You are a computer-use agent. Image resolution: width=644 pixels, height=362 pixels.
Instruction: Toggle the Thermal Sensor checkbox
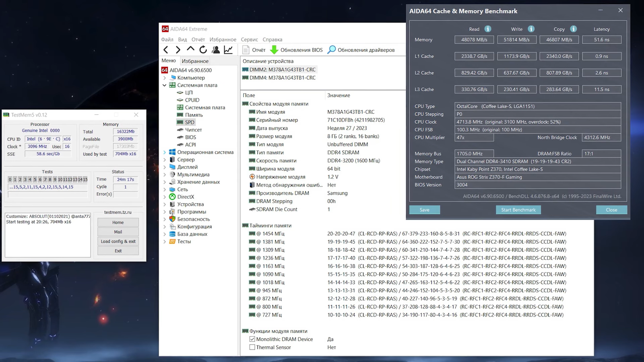pos(252,347)
